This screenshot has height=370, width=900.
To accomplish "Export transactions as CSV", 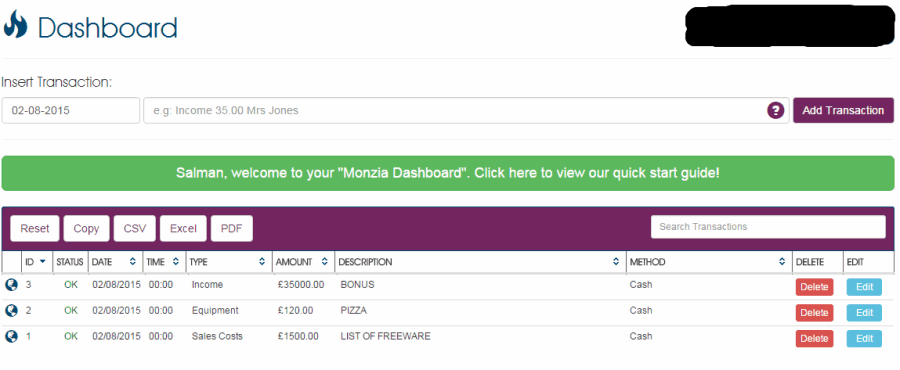I will coord(135,228).
